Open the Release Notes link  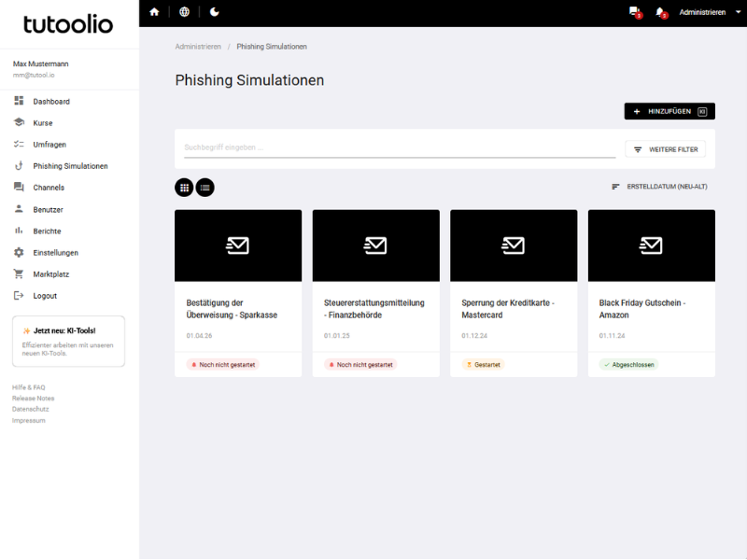pos(33,399)
